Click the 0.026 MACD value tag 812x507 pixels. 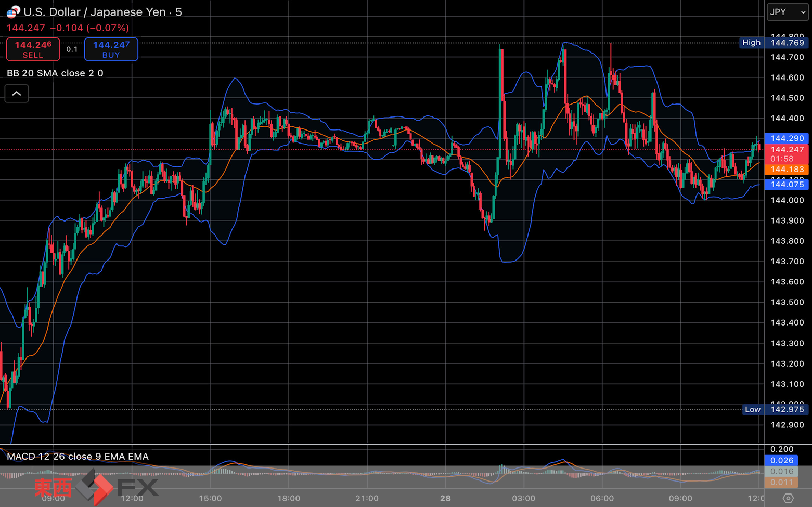[x=781, y=461]
